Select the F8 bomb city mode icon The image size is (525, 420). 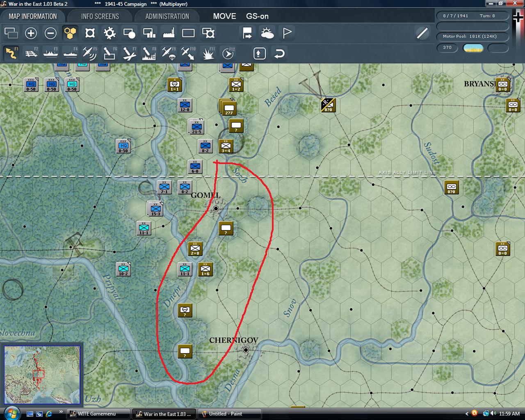(x=149, y=53)
